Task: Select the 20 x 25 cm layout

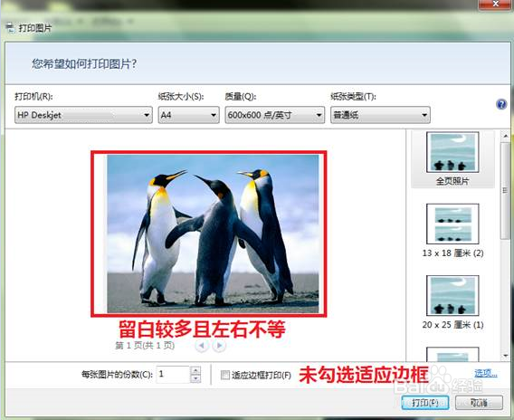Action: pos(452,302)
